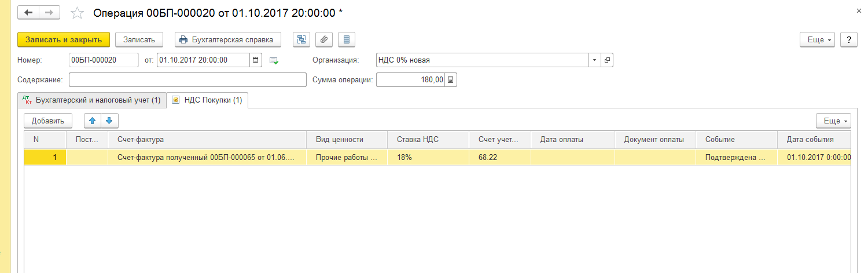Image resolution: width=868 pixels, height=273 pixels.
Task: Click the Содержание text field
Action: [x=187, y=79]
